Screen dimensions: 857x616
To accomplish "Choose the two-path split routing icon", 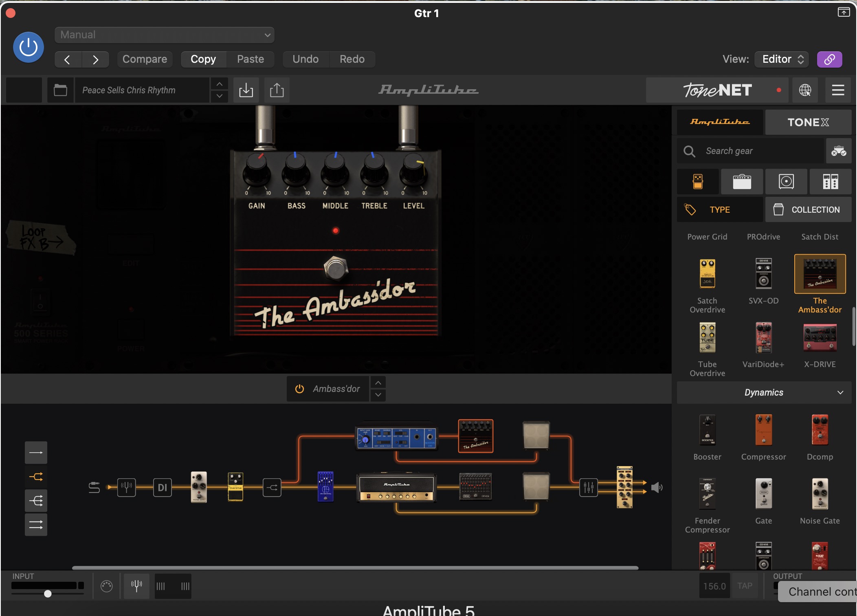I will click(36, 477).
